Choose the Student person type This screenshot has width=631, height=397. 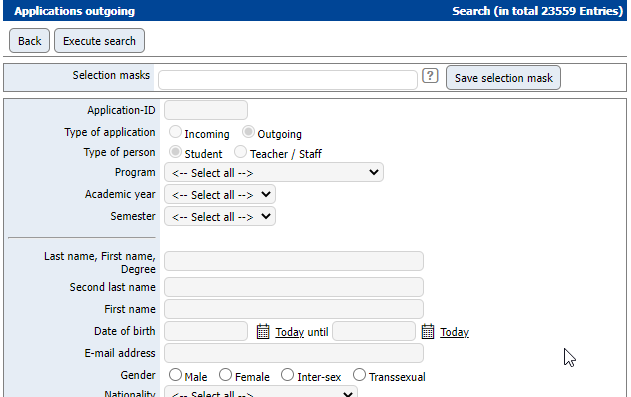coord(175,152)
